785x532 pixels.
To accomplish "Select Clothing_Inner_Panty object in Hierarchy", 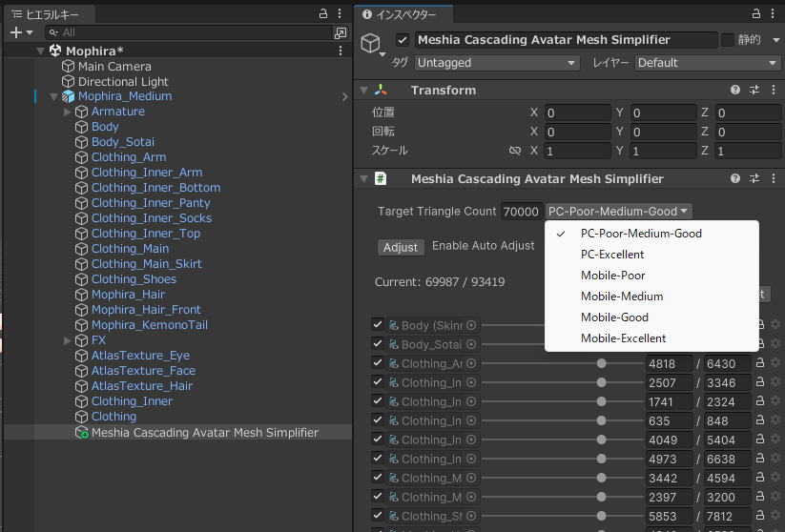I will pyautogui.click(x=151, y=203).
